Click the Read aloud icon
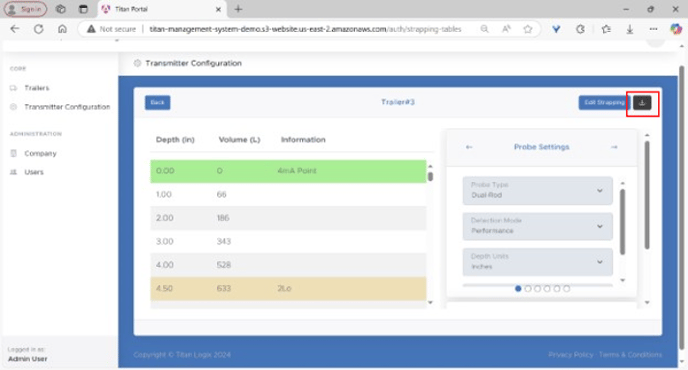This screenshot has height=370, width=688. (x=506, y=29)
